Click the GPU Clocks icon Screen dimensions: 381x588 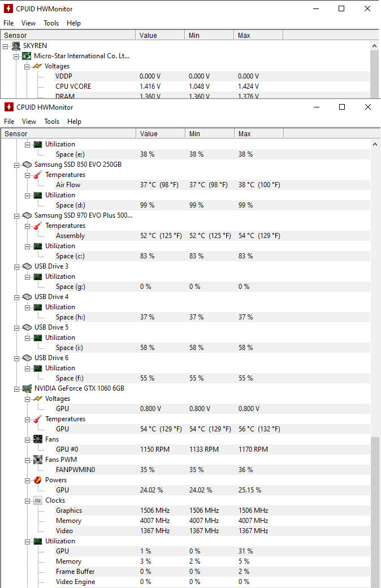pos(38,500)
